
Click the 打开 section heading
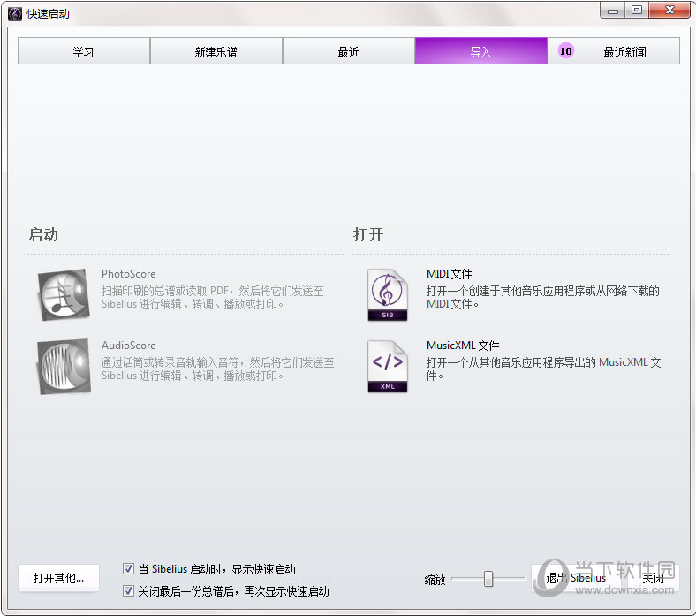368,234
